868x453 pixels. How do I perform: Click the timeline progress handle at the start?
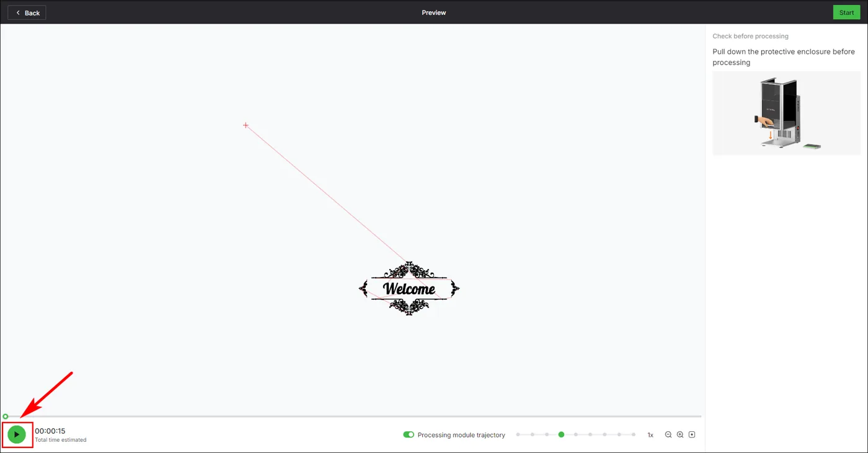(x=6, y=416)
